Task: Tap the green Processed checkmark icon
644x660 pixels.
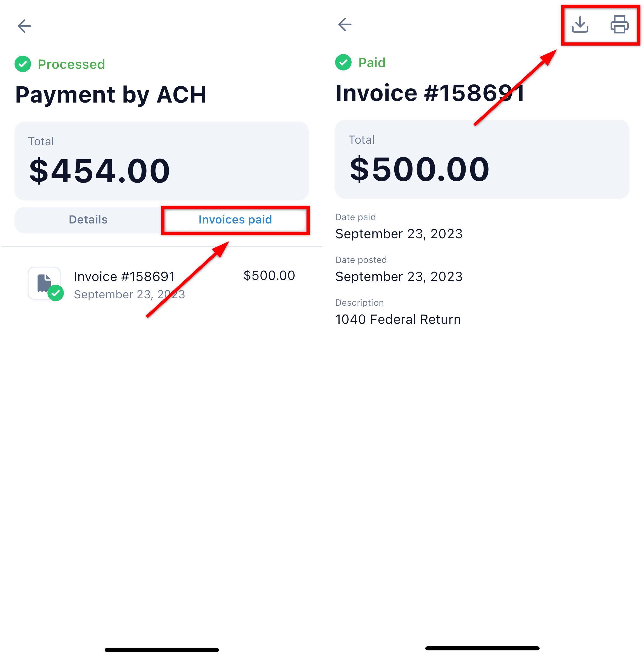Action: point(23,64)
